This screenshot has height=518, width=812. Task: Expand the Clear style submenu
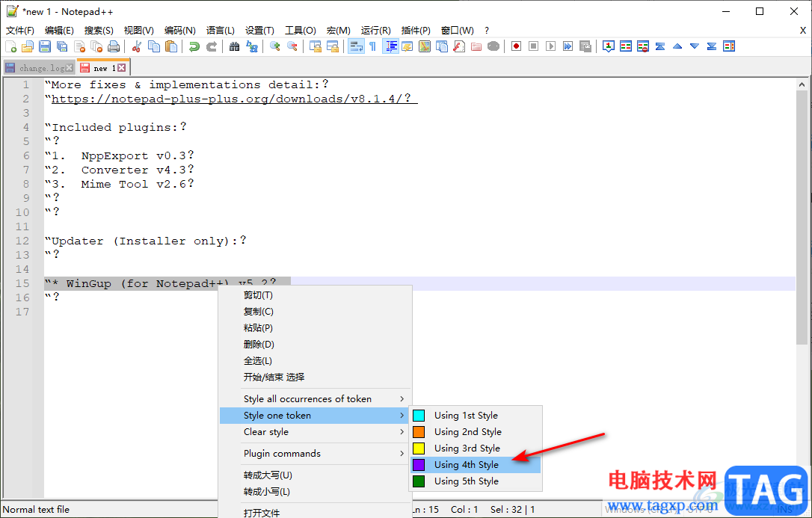pyautogui.click(x=315, y=432)
